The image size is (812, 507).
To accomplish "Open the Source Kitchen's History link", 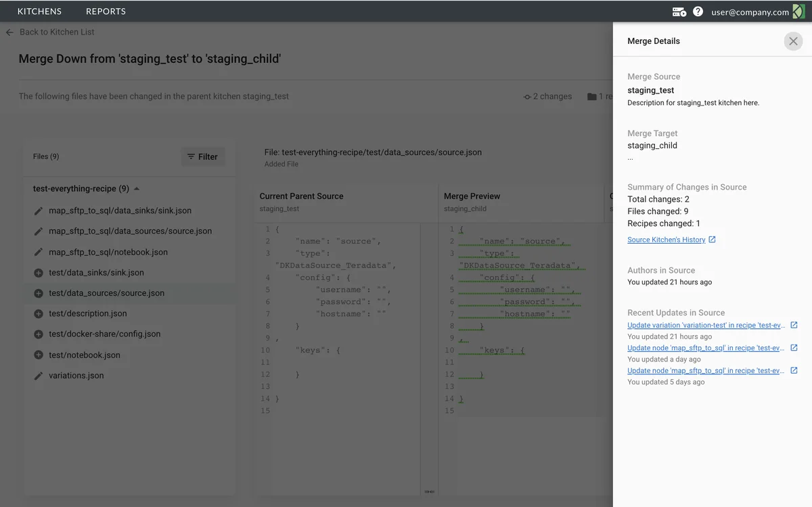I will click(x=666, y=240).
